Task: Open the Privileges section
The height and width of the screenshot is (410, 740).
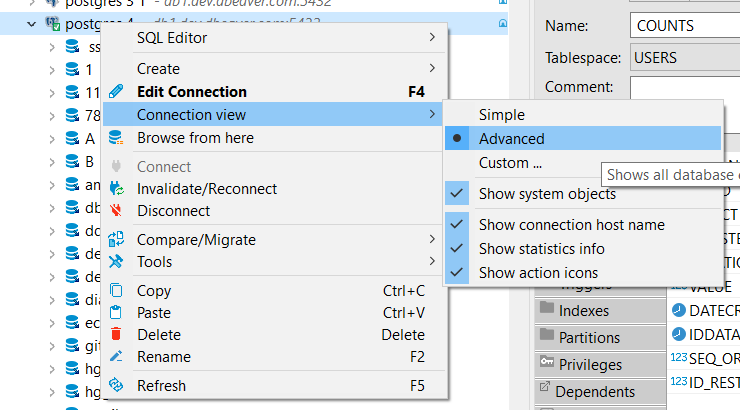Action: click(x=600, y=364)
